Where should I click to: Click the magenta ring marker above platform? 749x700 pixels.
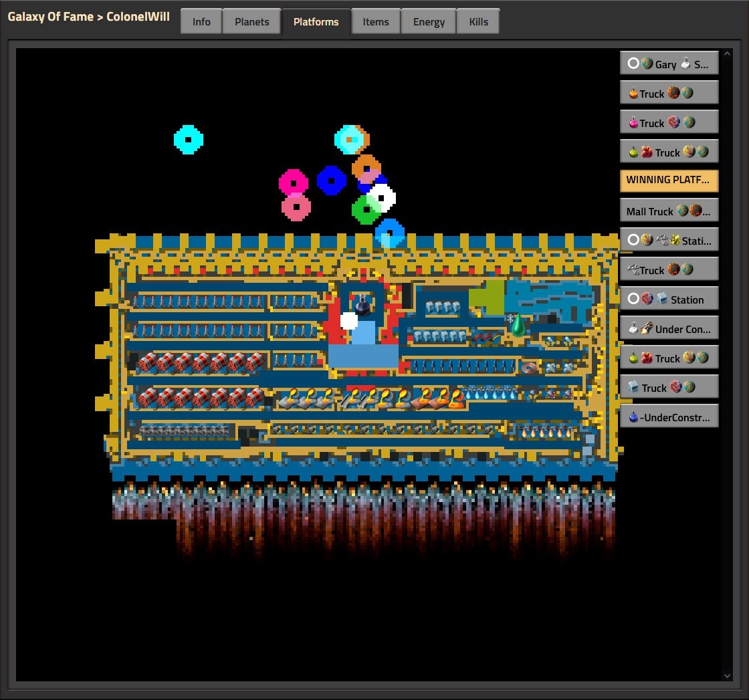click(294, 183)
